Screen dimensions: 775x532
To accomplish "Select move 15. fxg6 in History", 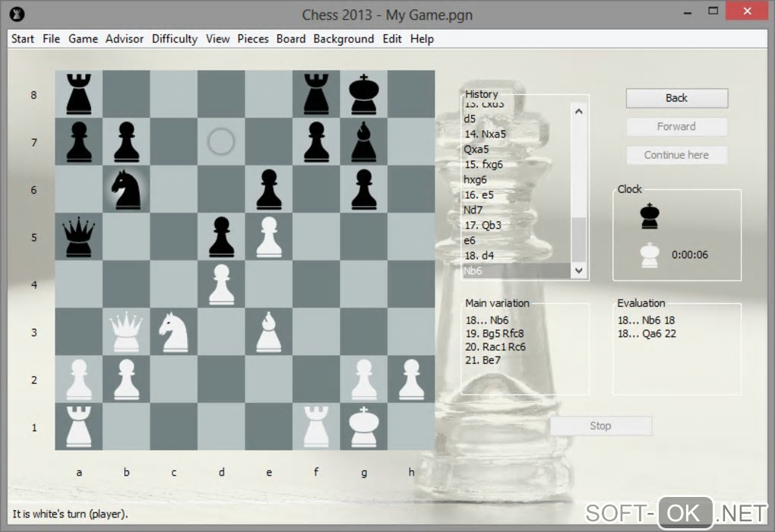I will tap(517, 164).
